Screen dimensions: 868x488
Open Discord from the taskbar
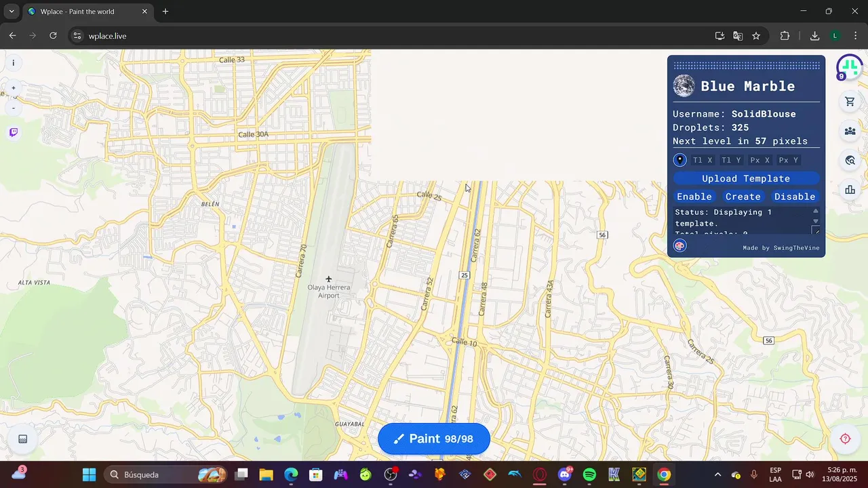[564, 474]
